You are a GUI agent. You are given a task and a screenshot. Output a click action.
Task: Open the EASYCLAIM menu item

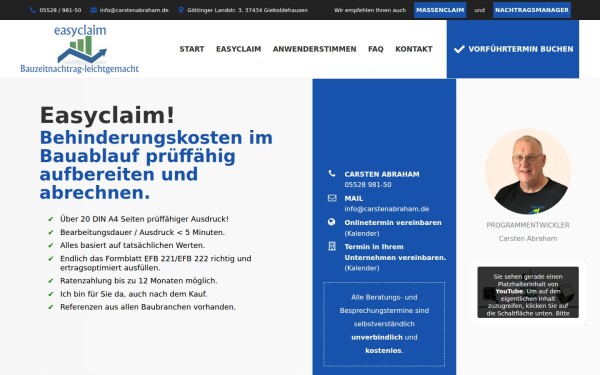tap(238, 49)
